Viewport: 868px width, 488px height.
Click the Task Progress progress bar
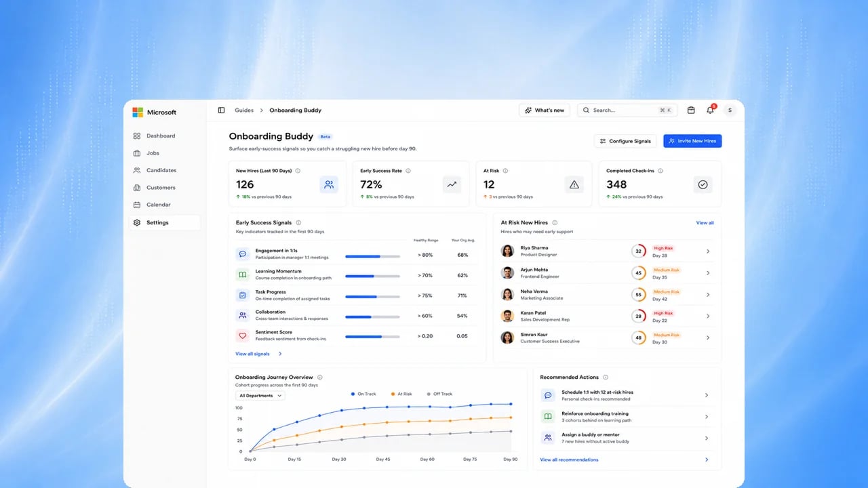coord(372,297)
